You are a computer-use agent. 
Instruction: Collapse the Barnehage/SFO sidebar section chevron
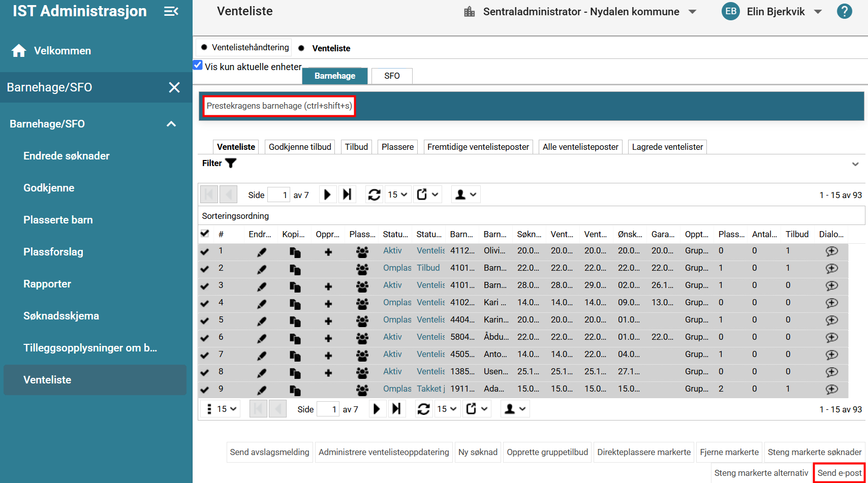tap(171, 124)
